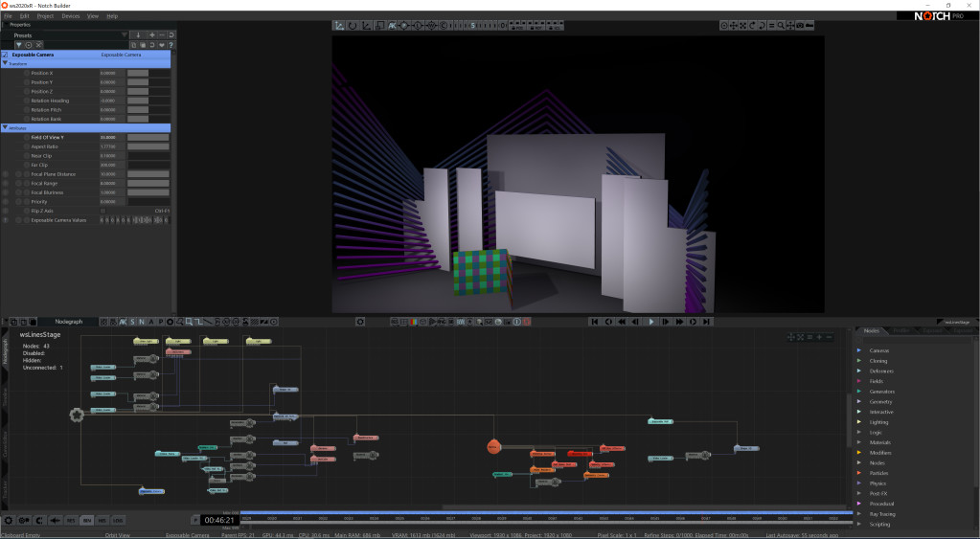Click the viewport camera snapshot icon
The image size is (980, 539).
point(801,25)
